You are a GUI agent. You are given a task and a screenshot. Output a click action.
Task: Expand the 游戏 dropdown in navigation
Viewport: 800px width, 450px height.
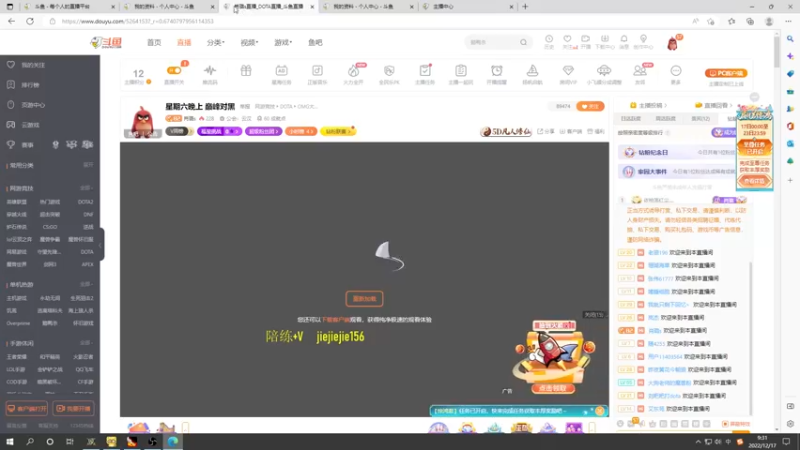(283, 42)
